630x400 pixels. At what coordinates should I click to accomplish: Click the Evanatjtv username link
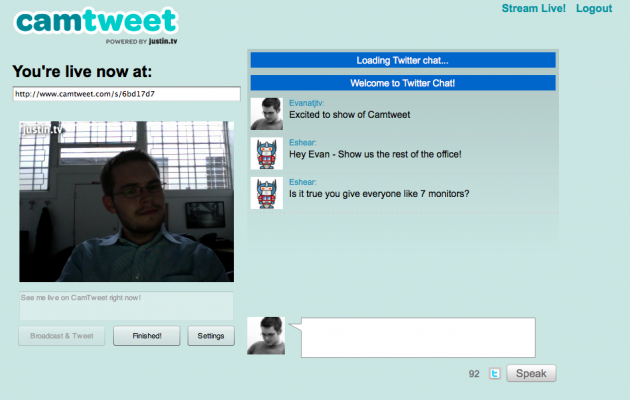(x=306, y=103)
